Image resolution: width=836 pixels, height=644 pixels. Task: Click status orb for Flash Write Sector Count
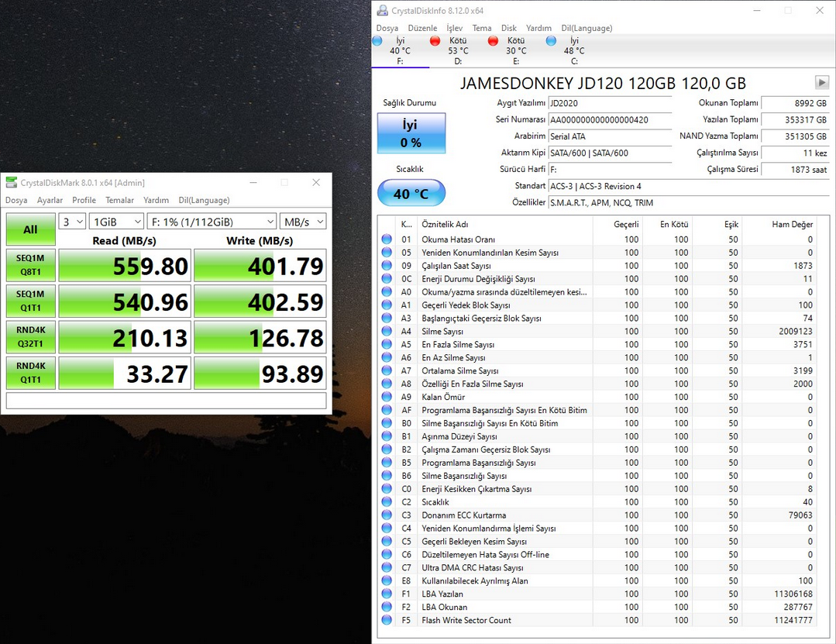387,620
